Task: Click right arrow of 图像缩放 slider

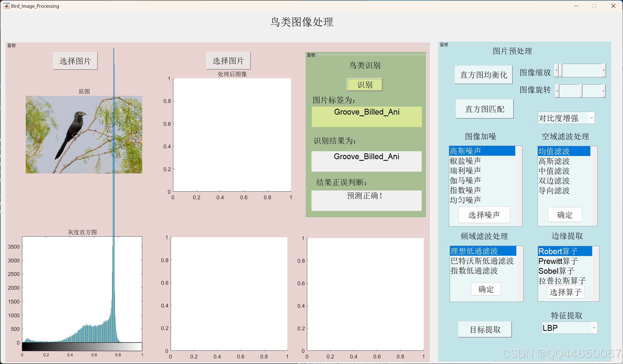Action: 604,71
